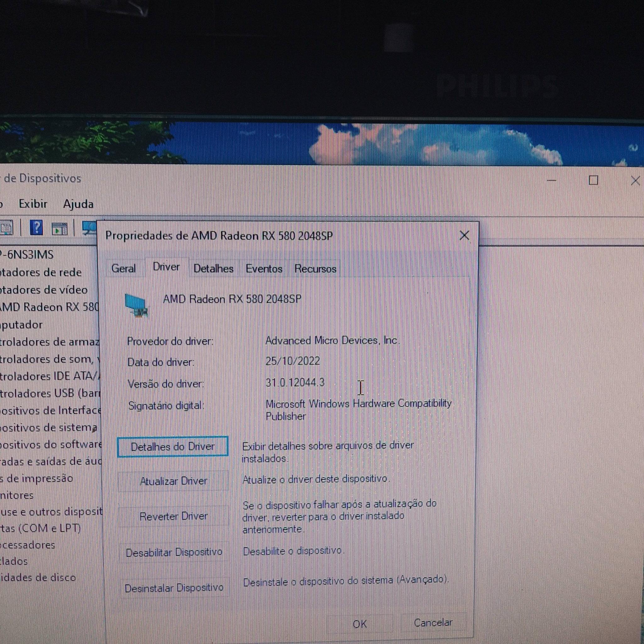Viewport: 644px width, 644px height.
Task: Open the Eventos tab
Action: 264,269
